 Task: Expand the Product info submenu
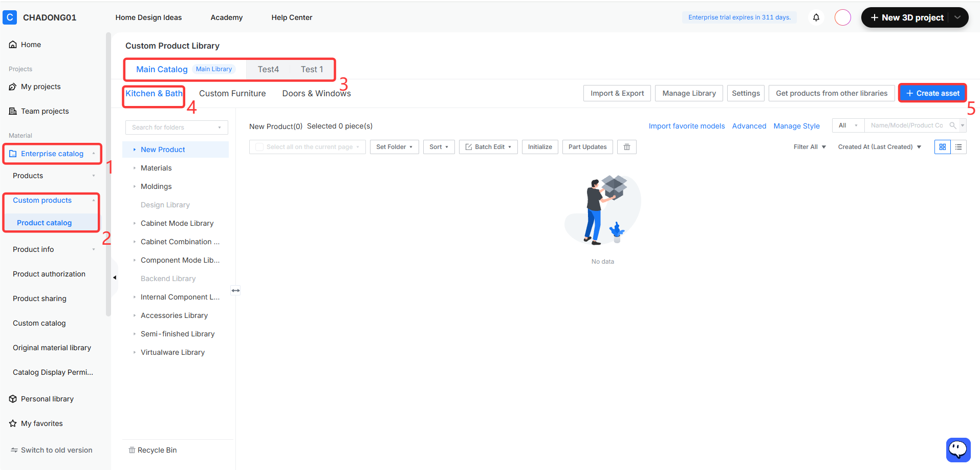click(94, 249)
